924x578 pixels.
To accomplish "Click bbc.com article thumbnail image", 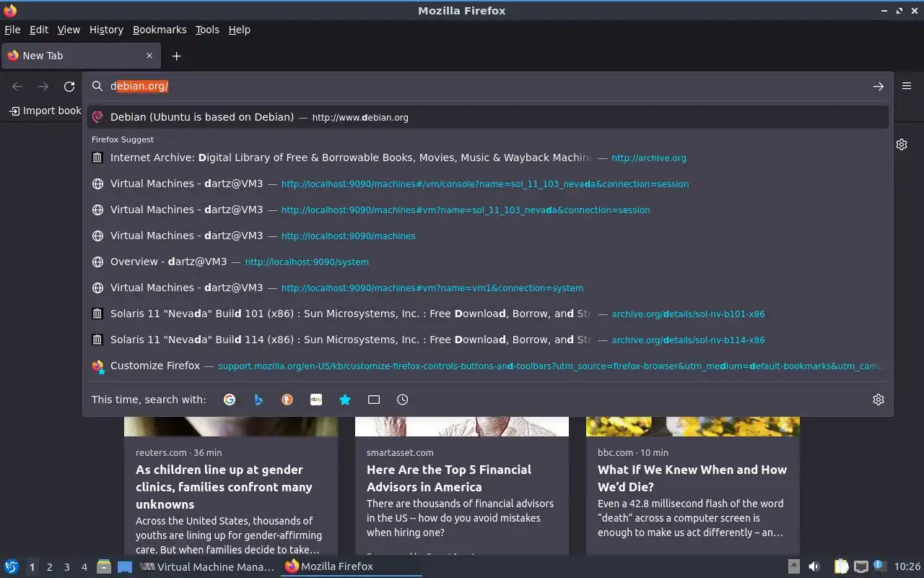I will tap(693, 426).
